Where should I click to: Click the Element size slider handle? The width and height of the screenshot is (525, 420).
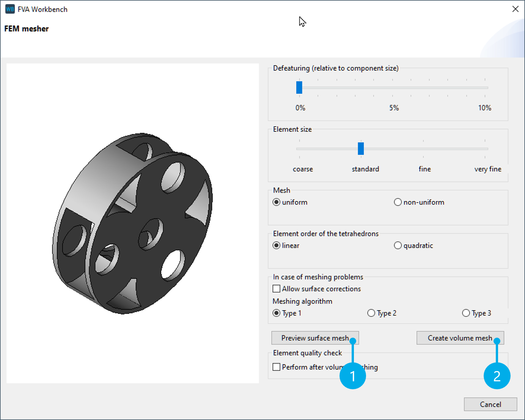[x=361, y=149]
